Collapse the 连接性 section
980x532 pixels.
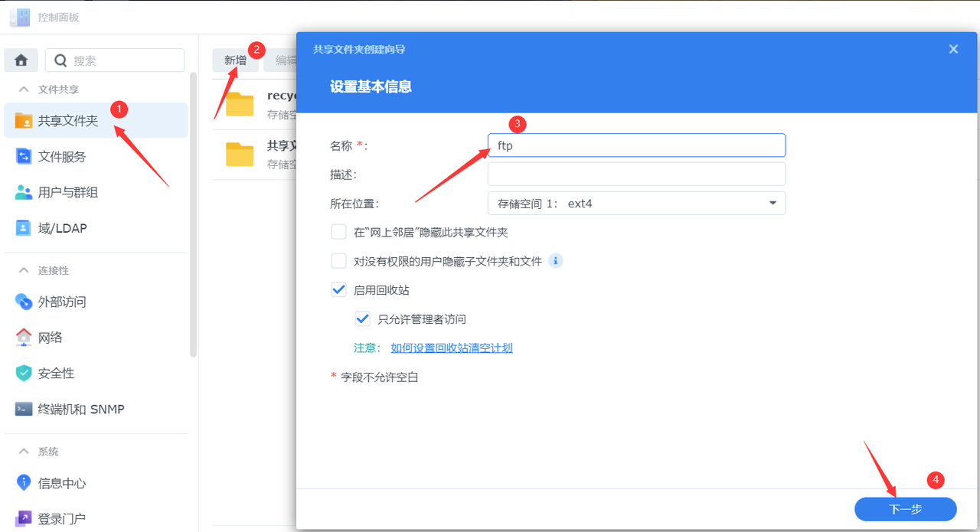pyautogui.click(x=24, y=271)
